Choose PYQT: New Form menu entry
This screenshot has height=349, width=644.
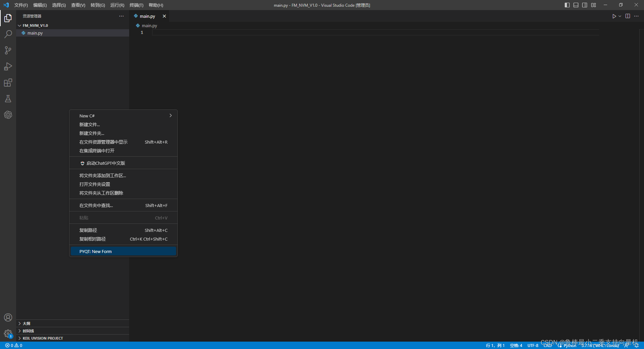click(x=123, y=251)
